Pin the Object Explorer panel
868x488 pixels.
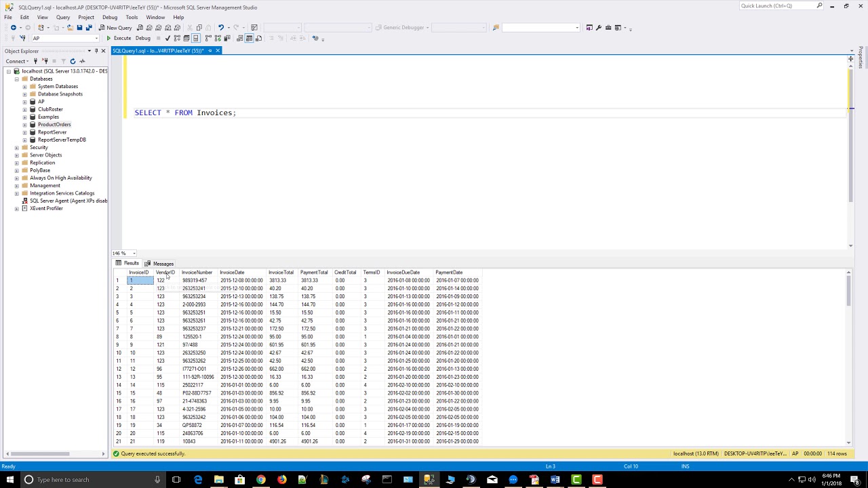(x=96, y=51)
